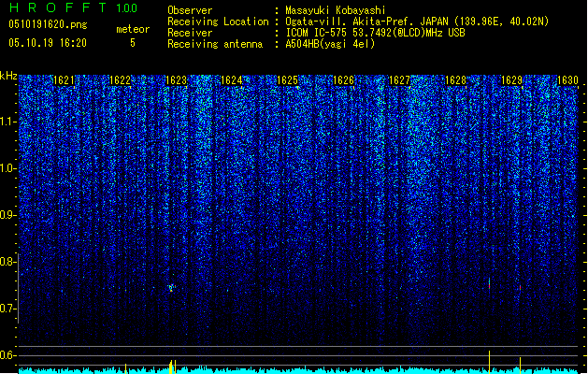Click the tallest yellow power spike near 1628
The width and height of the screenshot is (588, 374).
pos(489,362)
